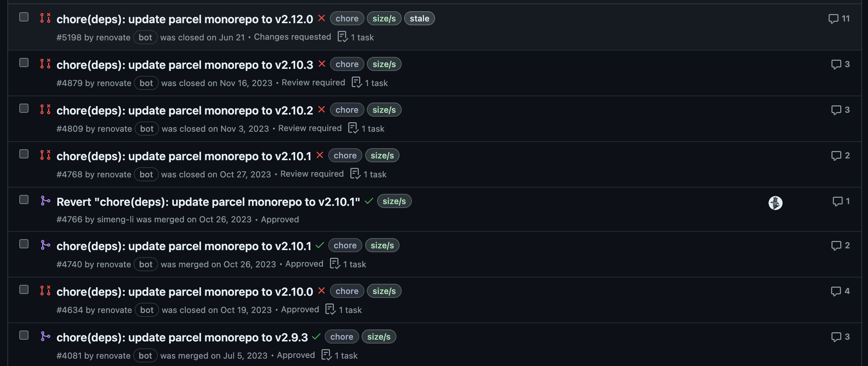Click assignee avatar on Revert PR row
Image resolution: width=868 pixels, height=366 pixels.
775,203
